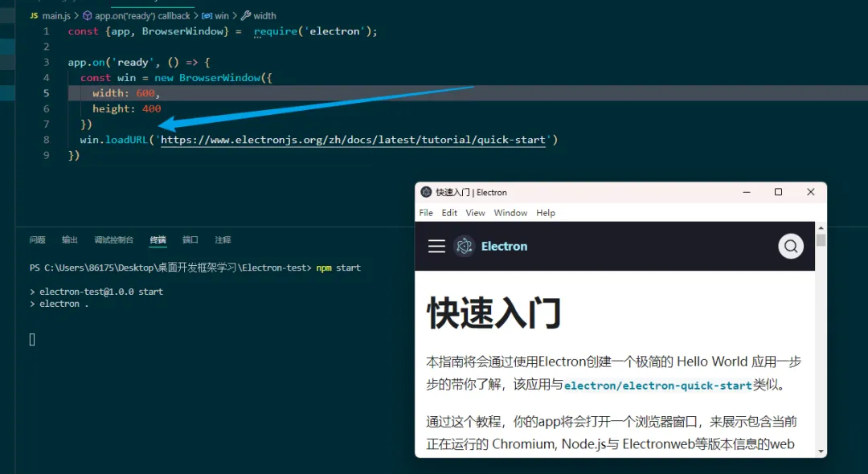868x474 pixels.
Task: Click the 快速入门 page heading
Action: [493, 313]
